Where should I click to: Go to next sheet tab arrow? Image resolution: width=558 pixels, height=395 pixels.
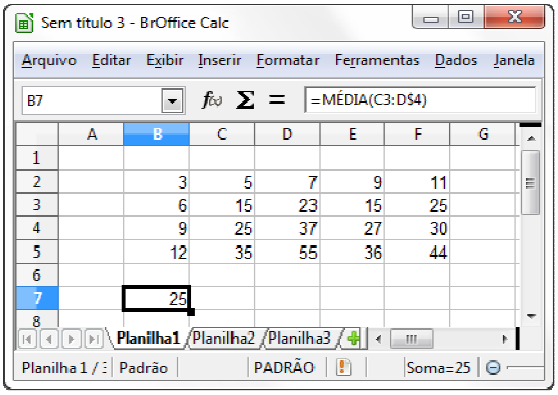tap(72, 339)
